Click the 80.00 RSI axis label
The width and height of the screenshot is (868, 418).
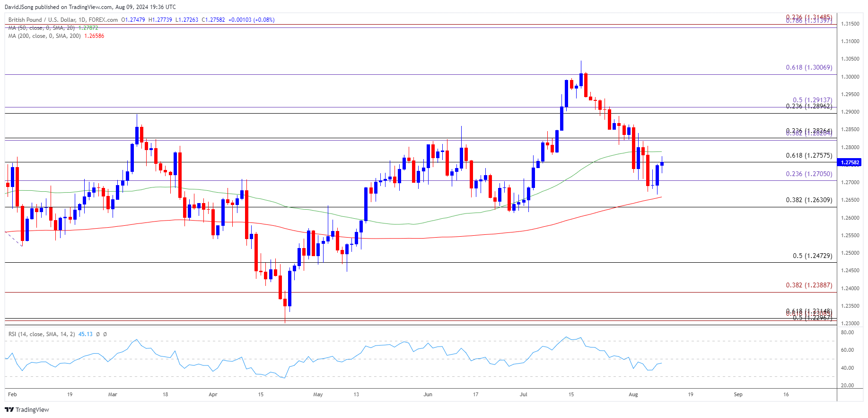[847, 333]
